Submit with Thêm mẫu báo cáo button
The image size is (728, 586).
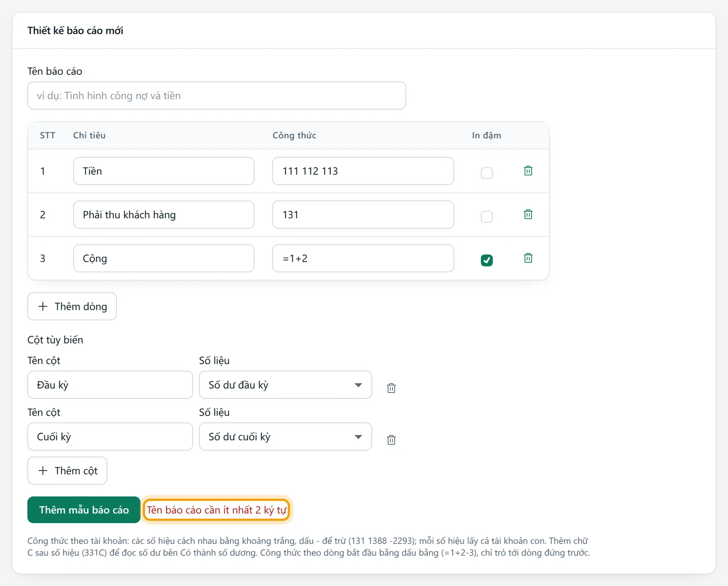coord(84,510)
